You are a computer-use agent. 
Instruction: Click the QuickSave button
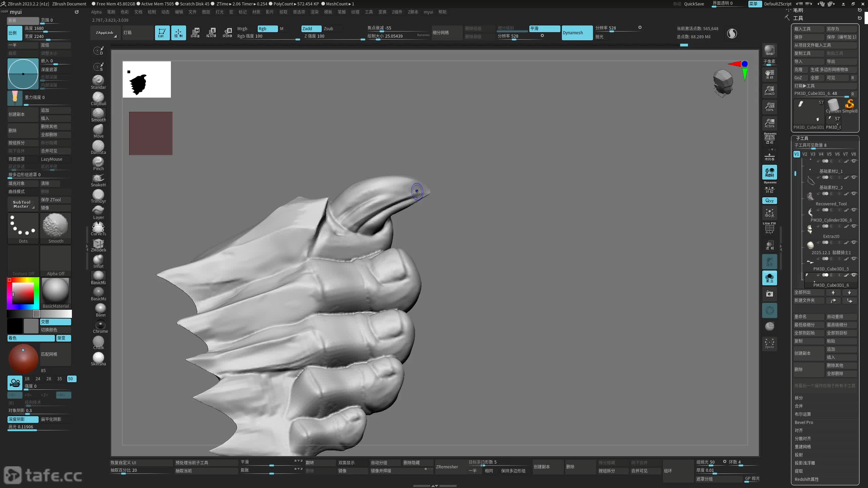(694, 4)
